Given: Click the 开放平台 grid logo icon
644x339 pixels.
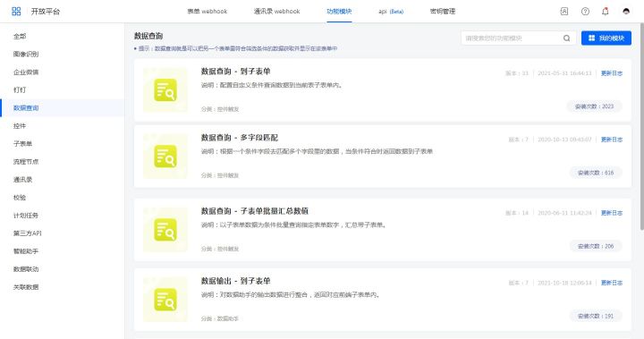Looking at the screenshot, I should [16, 11].
